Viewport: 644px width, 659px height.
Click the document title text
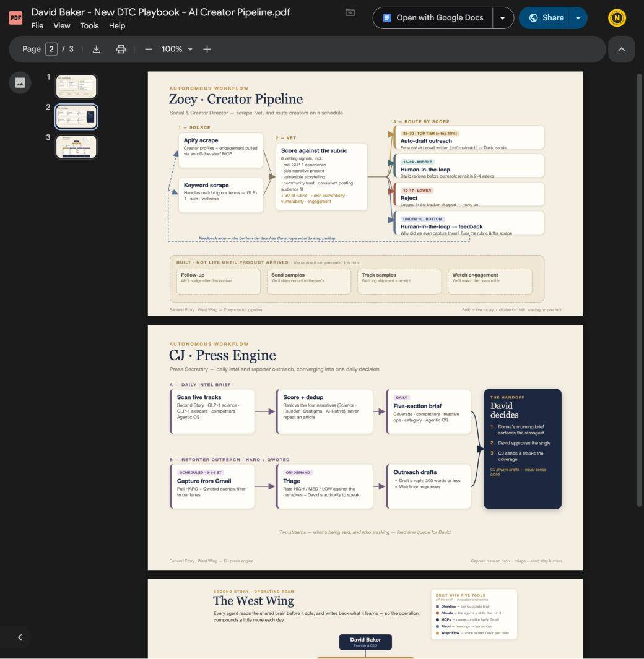click(x=160, y=12)
